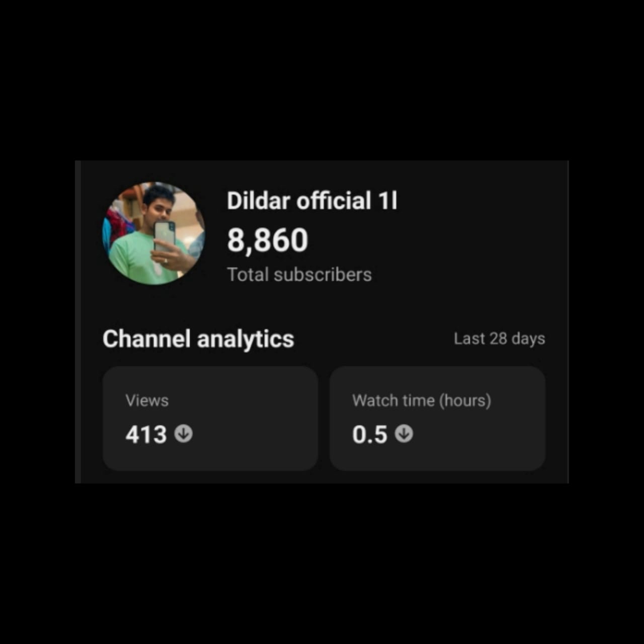The height and width of the screenshot is (644, 644).
Task: Click the down arrow icon beside 413
Action: click(184, 434)
